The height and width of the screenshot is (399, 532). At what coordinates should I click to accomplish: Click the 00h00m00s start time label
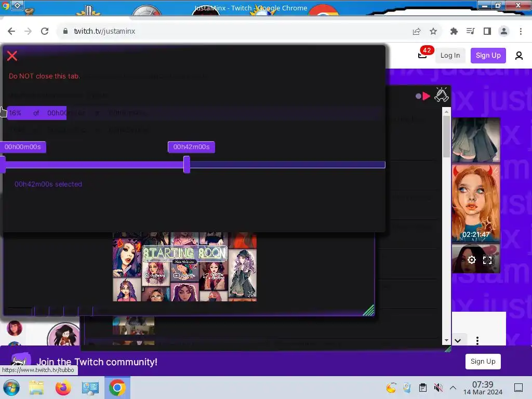(x=23, y=147)
